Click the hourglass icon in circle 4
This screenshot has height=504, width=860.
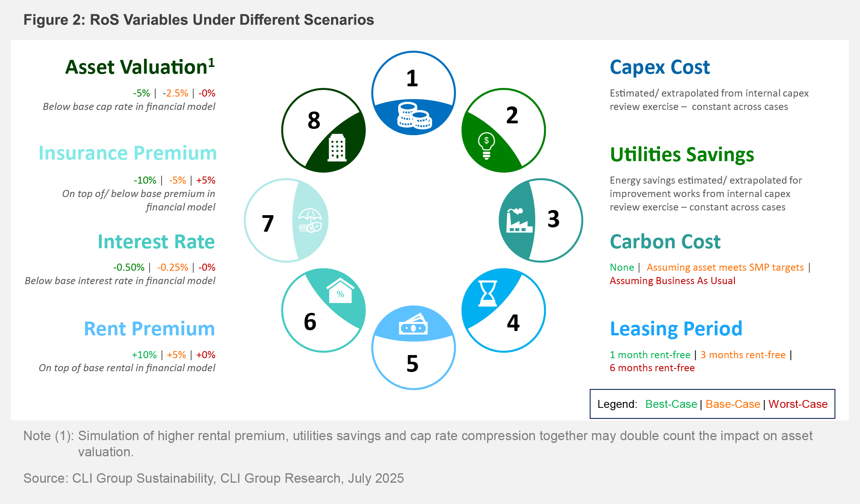[488, 294]
